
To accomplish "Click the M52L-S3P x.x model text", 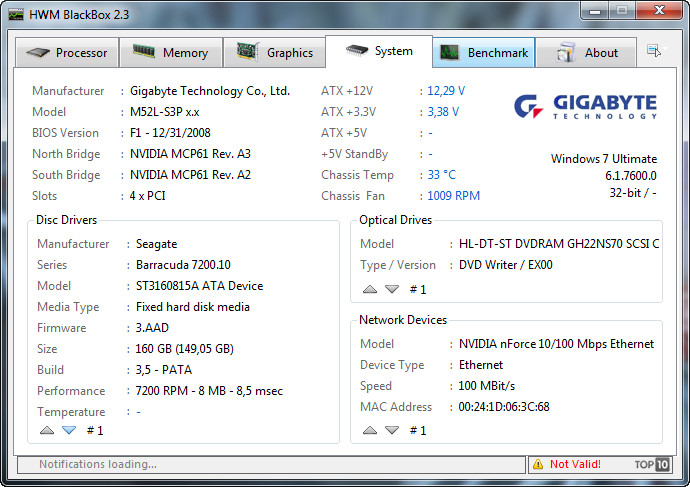I will [x=165, y=112].
